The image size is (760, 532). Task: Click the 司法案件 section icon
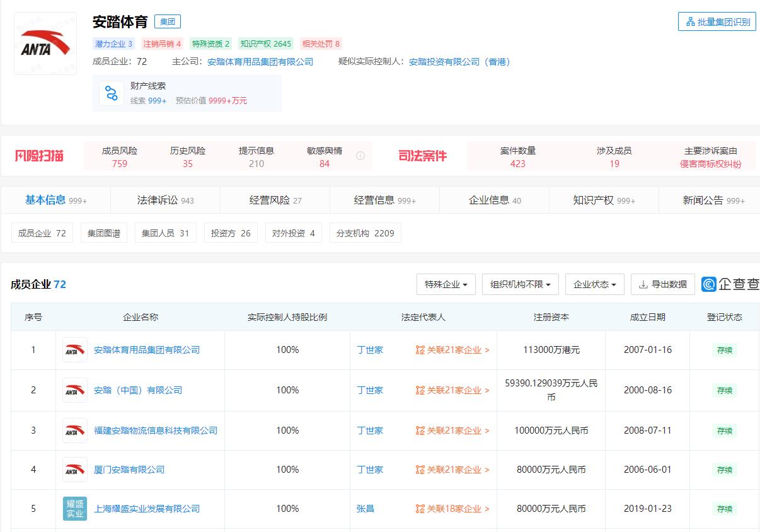[x=423, y=156]
